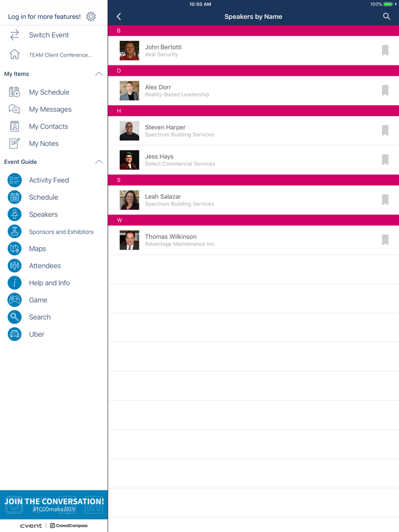Open the Speakers menu entry

pos(43,214)
